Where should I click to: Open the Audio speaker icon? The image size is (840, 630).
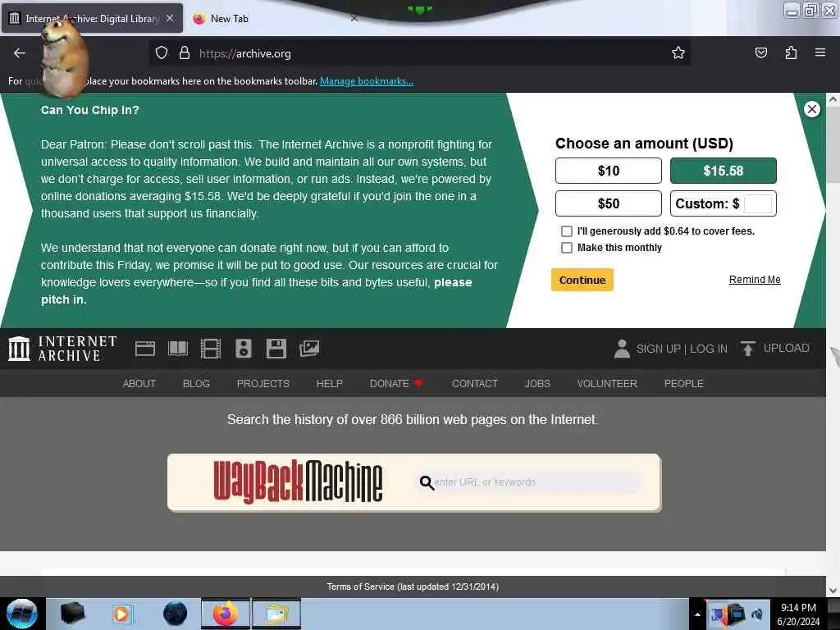coord(243,349)
